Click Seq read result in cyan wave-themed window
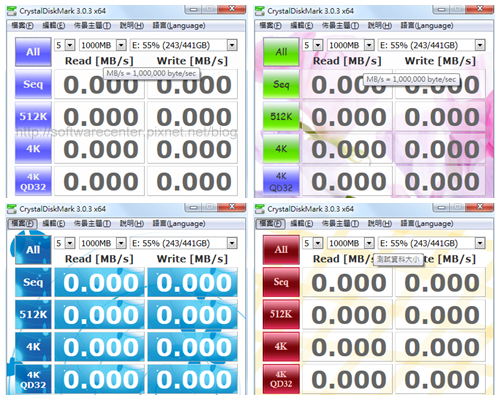The height and width of the screenshot is (400, 500). point(100,282)
